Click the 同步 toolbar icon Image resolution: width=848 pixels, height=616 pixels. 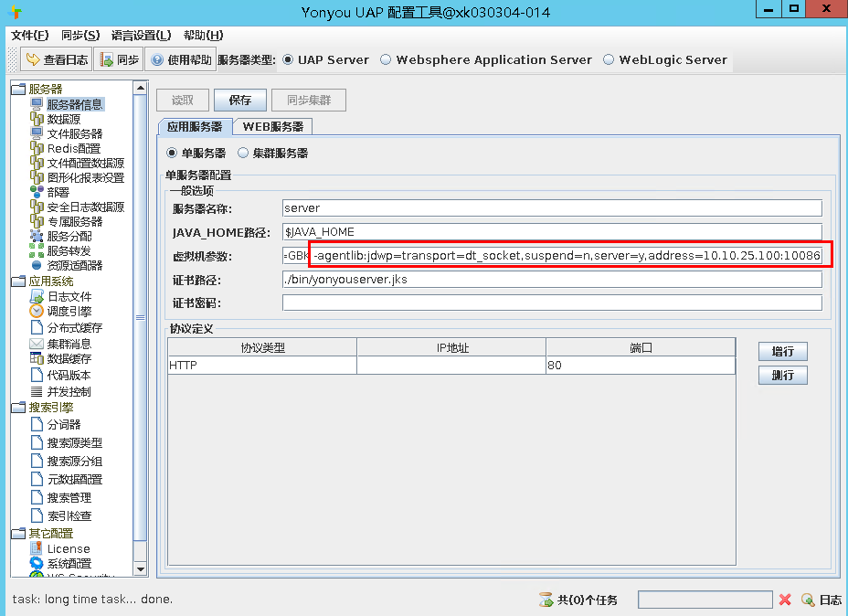[x=107, y=59]
